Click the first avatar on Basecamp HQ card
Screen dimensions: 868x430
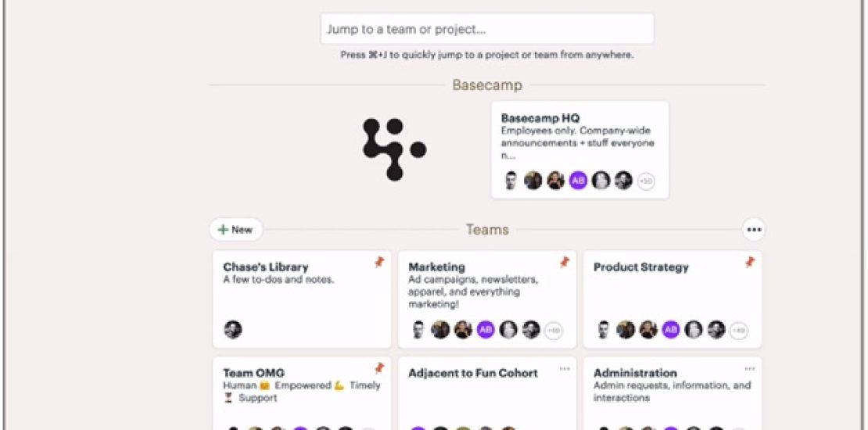tap(511, 181)
